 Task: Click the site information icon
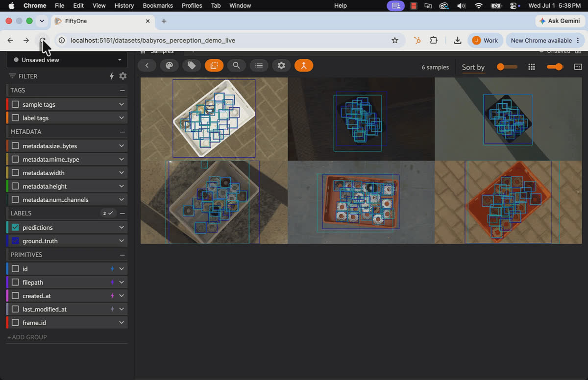62,41
